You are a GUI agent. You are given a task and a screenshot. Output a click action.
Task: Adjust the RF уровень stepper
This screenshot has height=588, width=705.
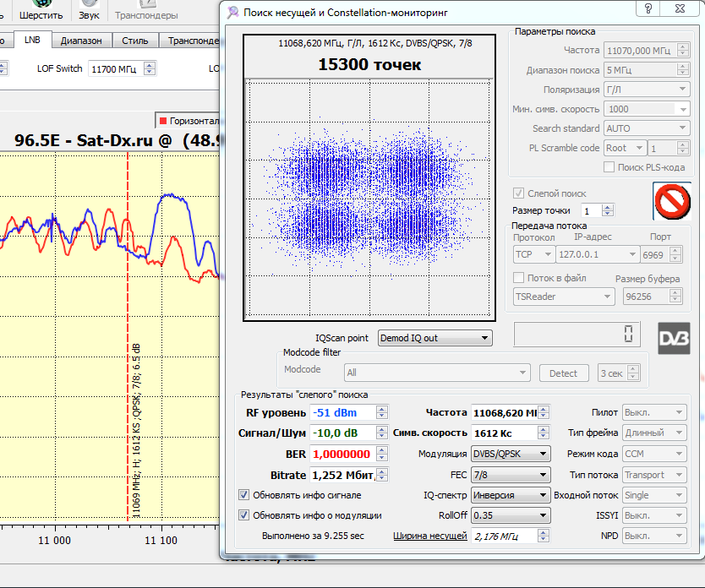[382, 412]
